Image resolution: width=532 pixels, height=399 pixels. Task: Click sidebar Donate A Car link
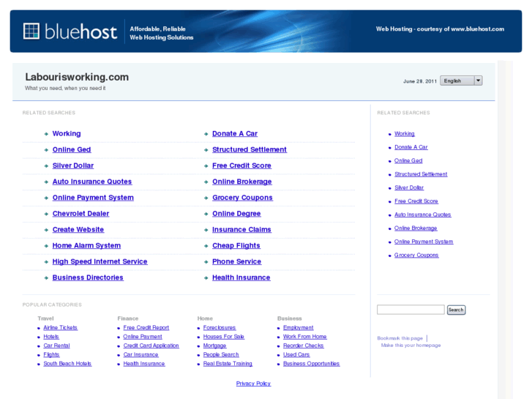pos(411,147)
